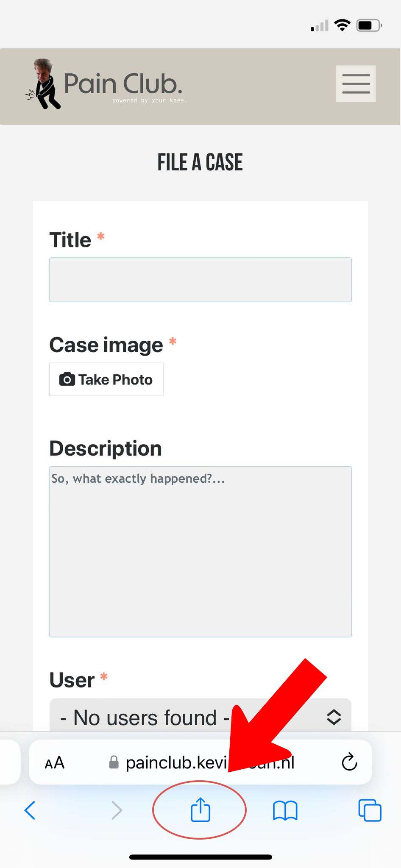Reload the page with refresh icon
401x868 pixels.
[349, 762]
